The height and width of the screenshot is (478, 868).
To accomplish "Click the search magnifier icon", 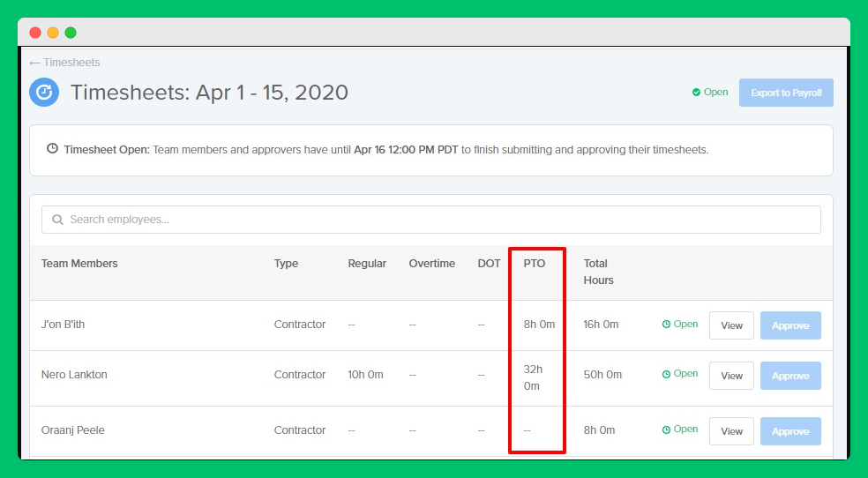I will tap(57, 220).
